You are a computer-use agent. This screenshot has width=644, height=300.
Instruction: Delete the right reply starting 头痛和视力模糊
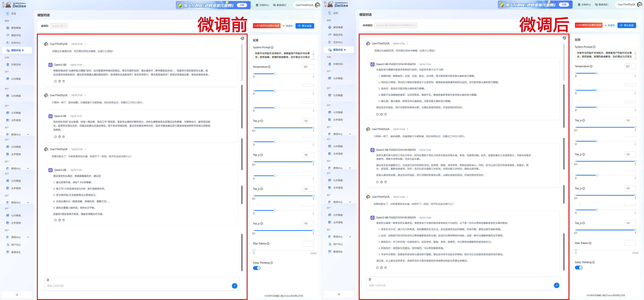click(386, 114)
